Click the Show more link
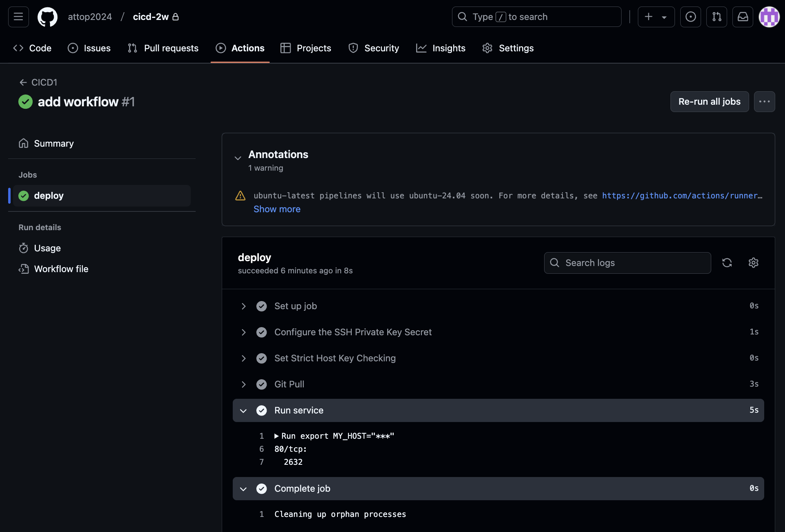 coord(277,209)
